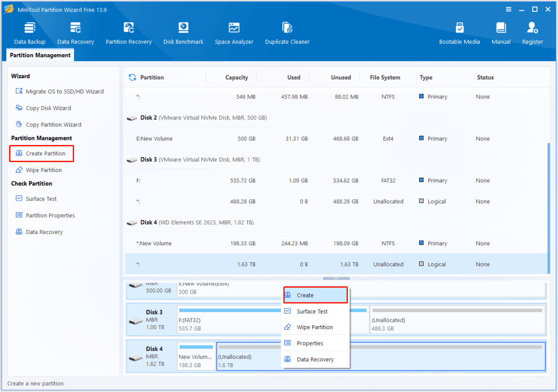The width and height of the screenshot is (558, 392).
Task: Open the Space Analyzer tool
Action: coord(234,33)
